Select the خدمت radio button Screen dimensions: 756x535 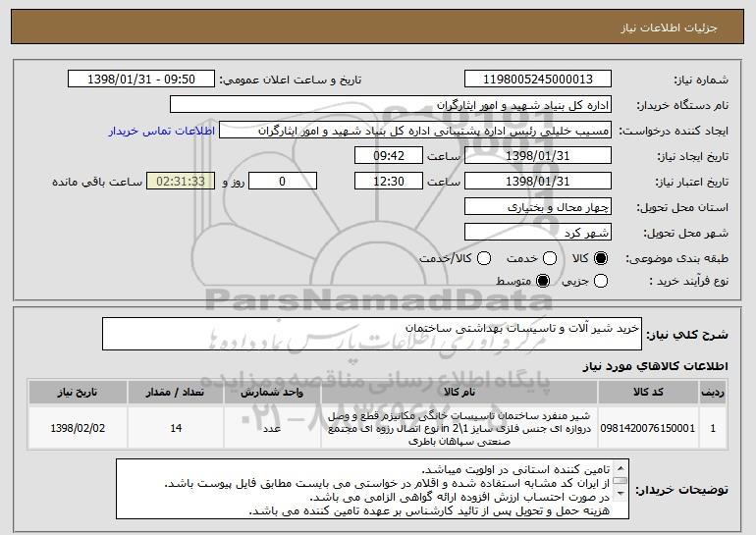click(550, 258)
